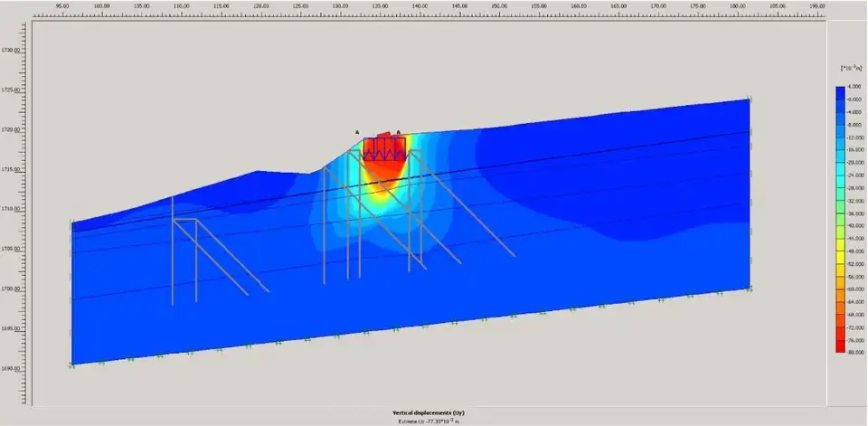The image size is (868, 426).
Task: Click legend value -60.000
Action: point(854,289)
